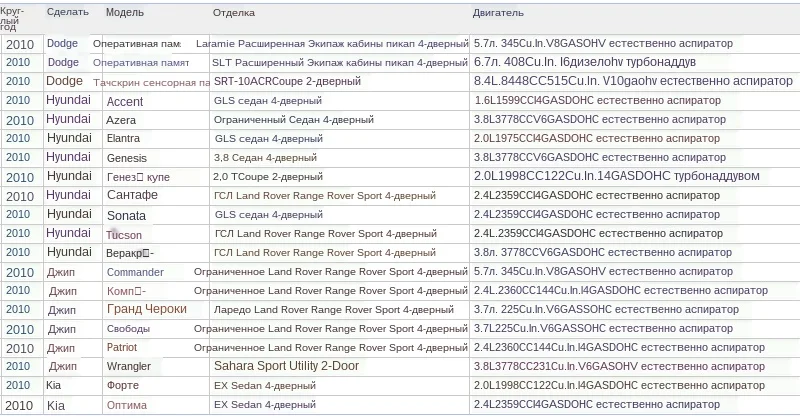Open the "Patriot" model link
The height and width of the screenshot is (418, 800).
click(x=122, y=348)
